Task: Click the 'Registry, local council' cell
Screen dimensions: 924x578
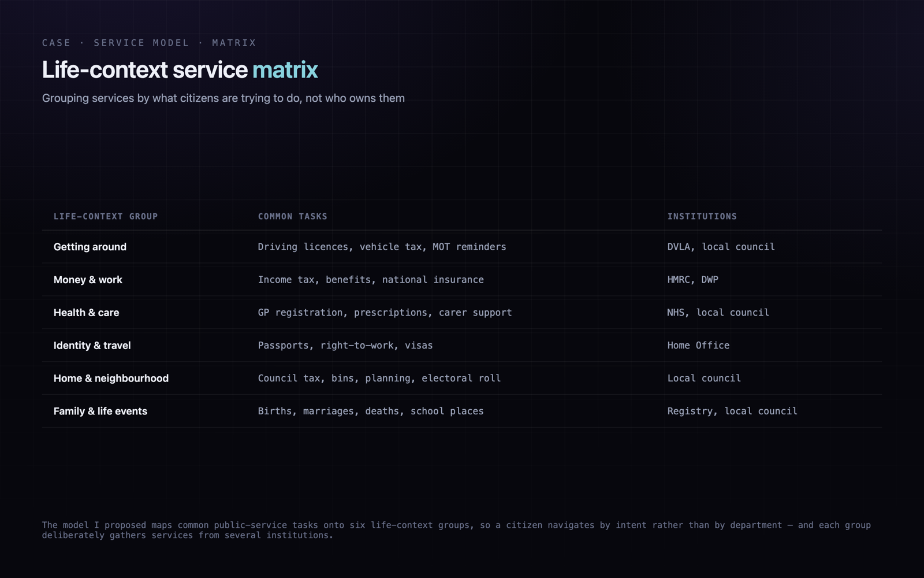Action: (732, 412)
